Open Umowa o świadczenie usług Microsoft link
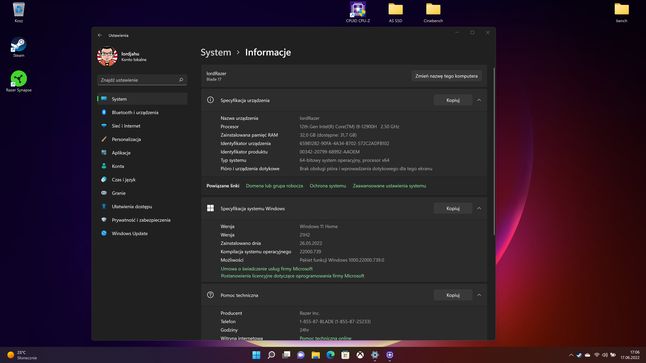Image resolution: width=646 pixels, height=363 pixels. tap(267, 269)
